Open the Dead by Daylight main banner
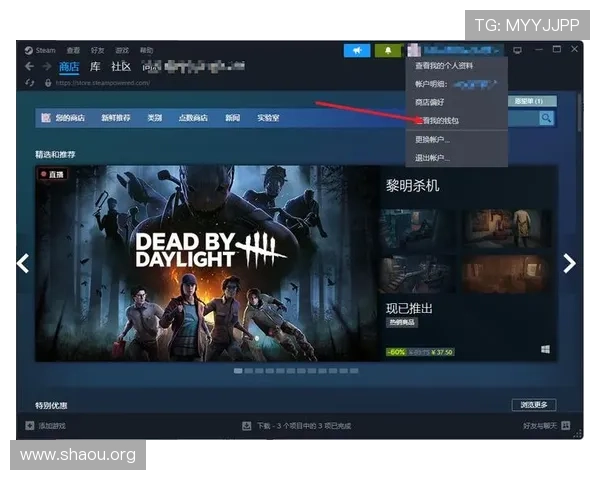The image size is (600, 480). (x=208, y=263)
